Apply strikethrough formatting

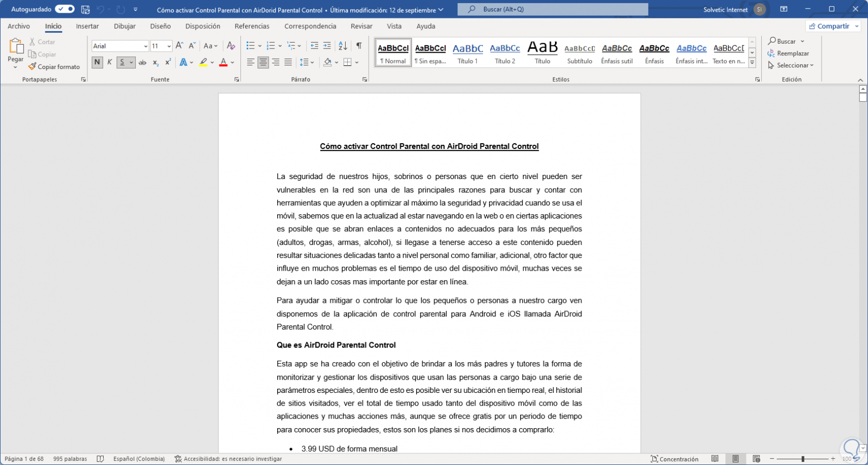click(142, 63)
